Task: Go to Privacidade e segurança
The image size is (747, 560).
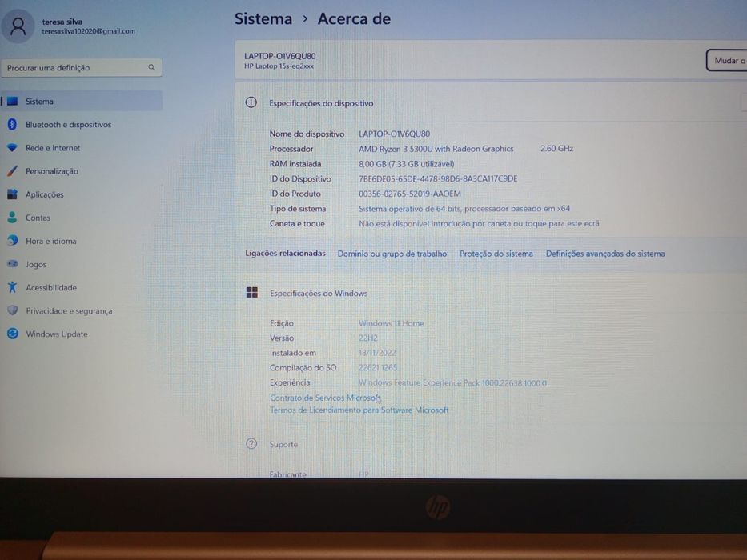Action: pos(69,311)
